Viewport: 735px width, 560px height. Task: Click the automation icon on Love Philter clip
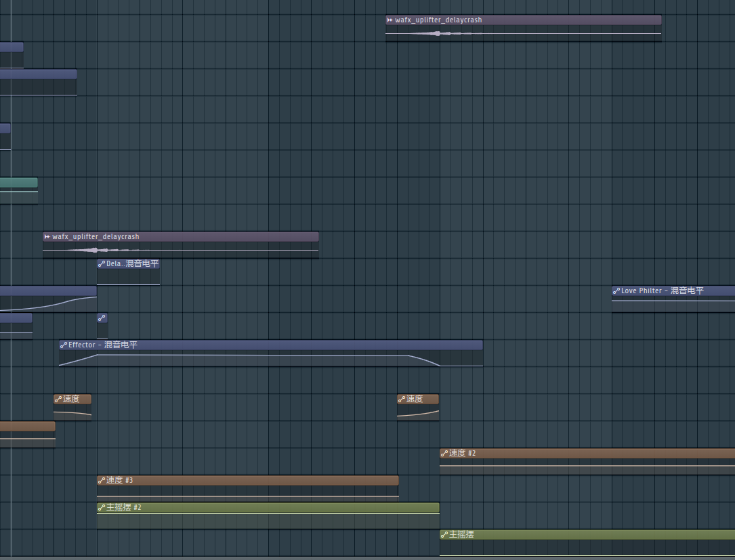coord(616,291)
